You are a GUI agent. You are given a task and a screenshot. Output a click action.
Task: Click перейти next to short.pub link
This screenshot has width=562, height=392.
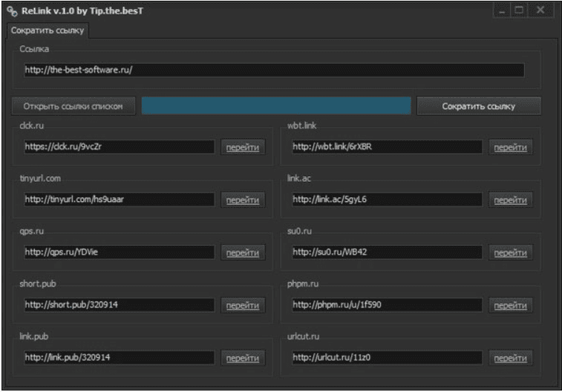coord(243,305)
